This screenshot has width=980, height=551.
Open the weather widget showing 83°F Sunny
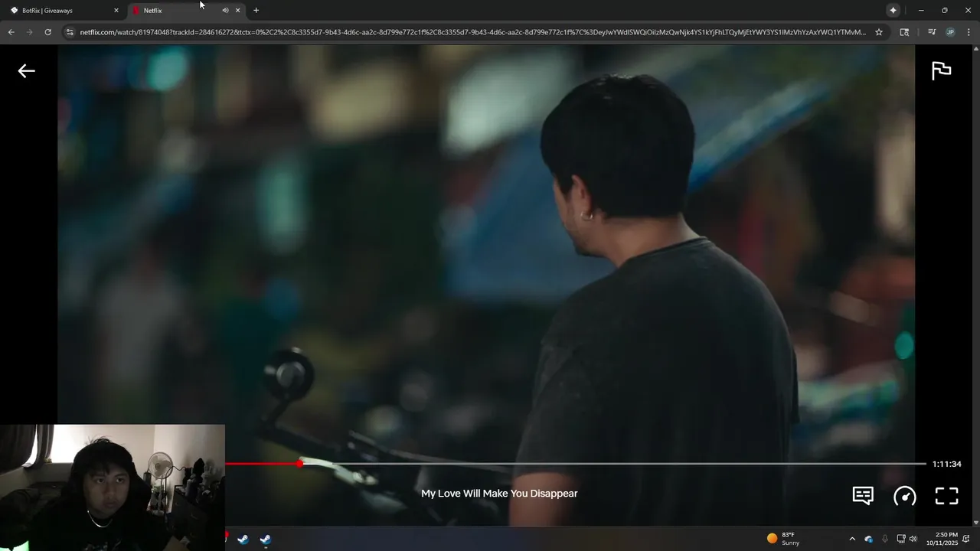point(783,539)
